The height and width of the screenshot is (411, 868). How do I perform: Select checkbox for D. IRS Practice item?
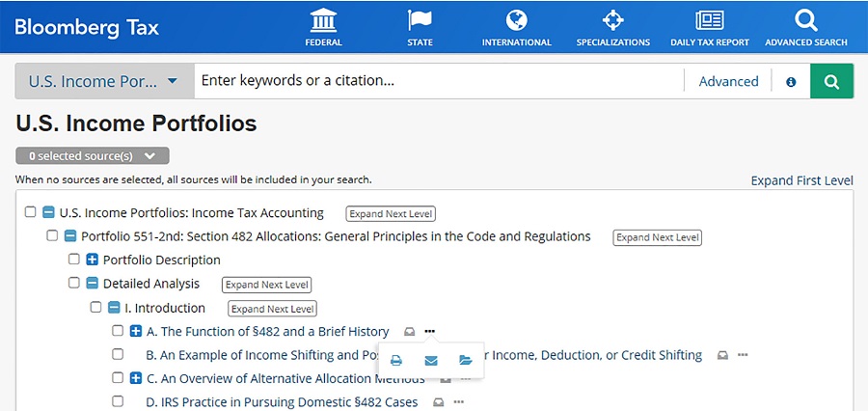point(118,401)
